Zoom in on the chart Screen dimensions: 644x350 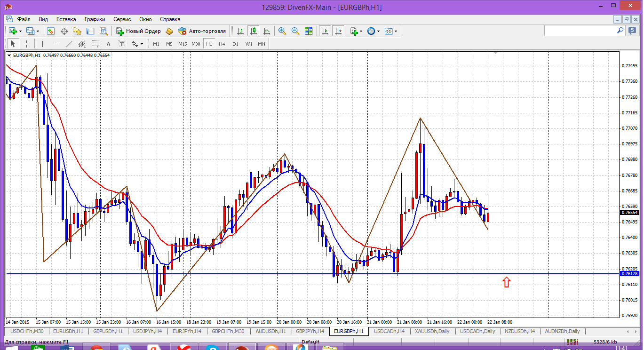[282, 31]
